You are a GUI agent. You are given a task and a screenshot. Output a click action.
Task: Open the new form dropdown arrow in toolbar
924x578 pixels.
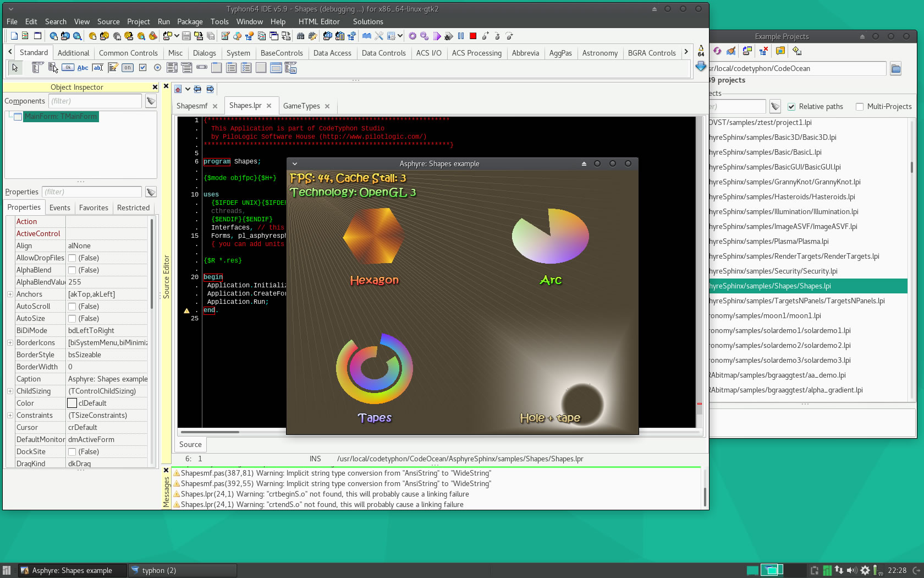pyautogui.click(x=177, y=36)
